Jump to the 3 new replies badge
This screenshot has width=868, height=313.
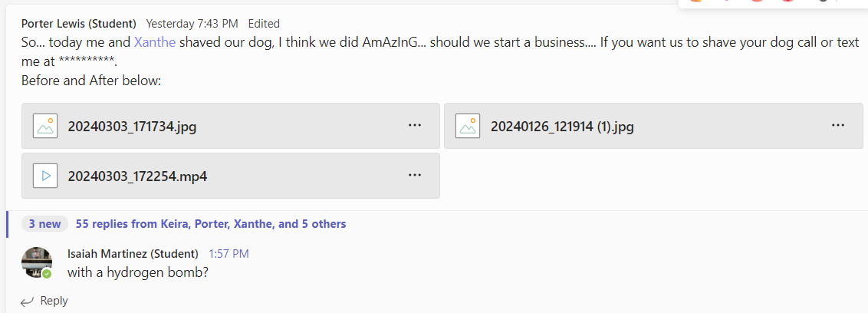pos(44,224)
